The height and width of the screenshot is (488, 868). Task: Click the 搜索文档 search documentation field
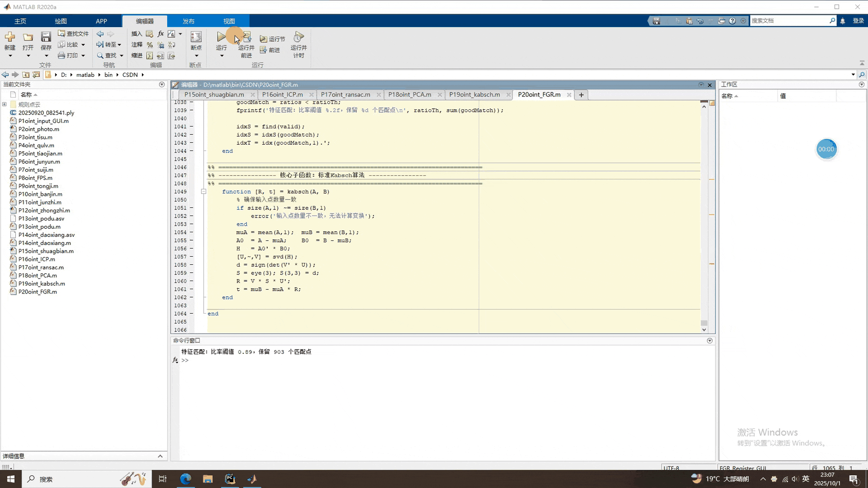click(x=789, y=21)
